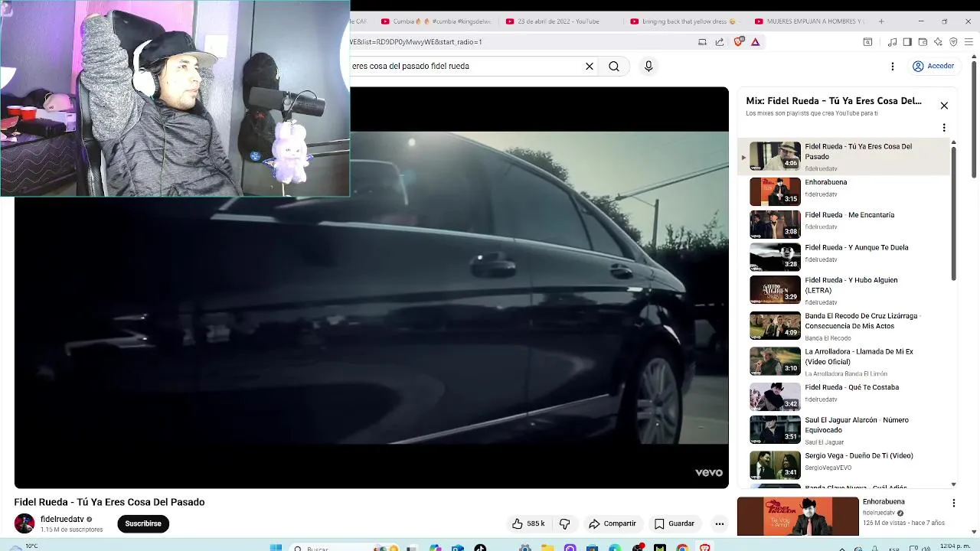Open YouTube settings three-dot menu
Viewport: 980px width, 551px height.
(892, 67)
